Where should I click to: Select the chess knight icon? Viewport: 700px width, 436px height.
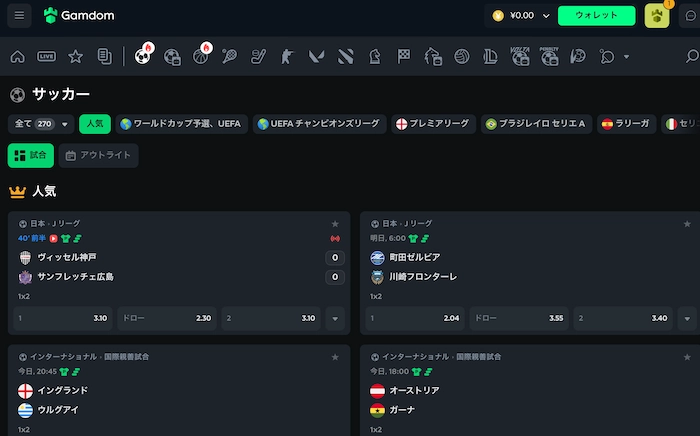(x=375, y=57)
